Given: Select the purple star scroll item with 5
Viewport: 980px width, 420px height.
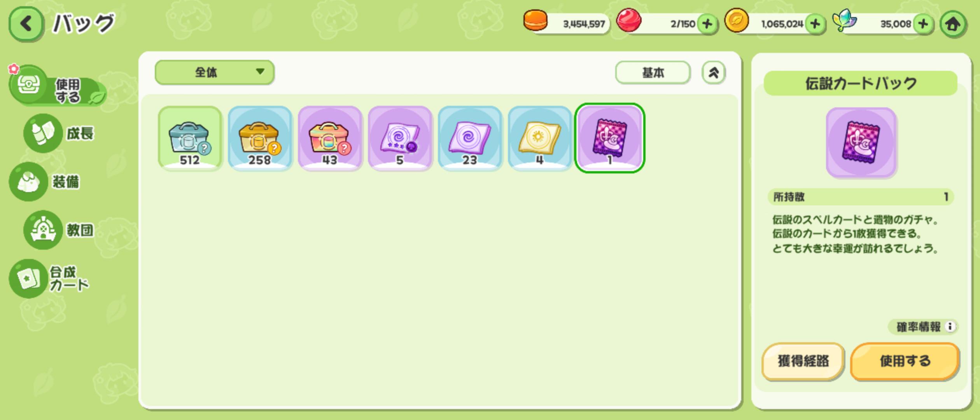Looking at the screenshot, I should coord(400,138).
